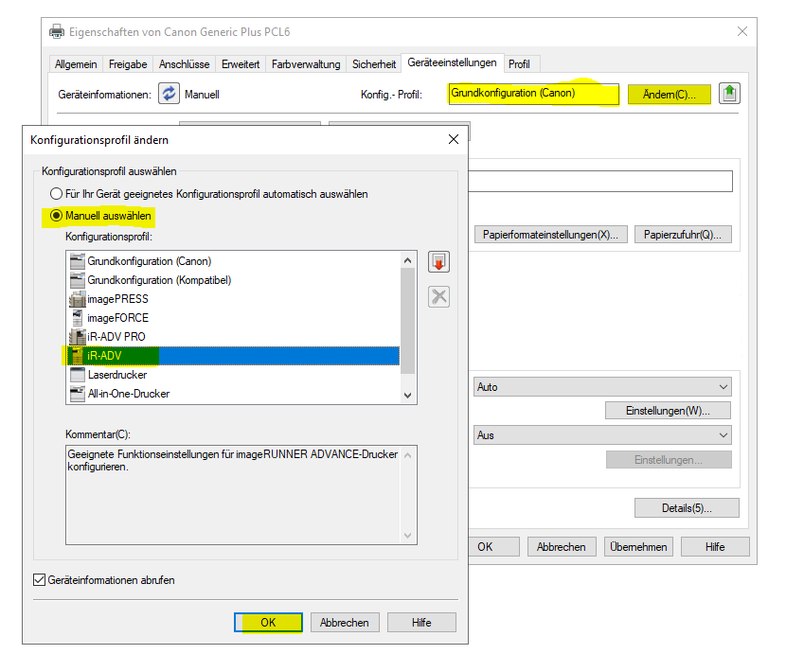The image size is (804, 672).
Task: Click the Ändern(C)... button
Action: 670,95
